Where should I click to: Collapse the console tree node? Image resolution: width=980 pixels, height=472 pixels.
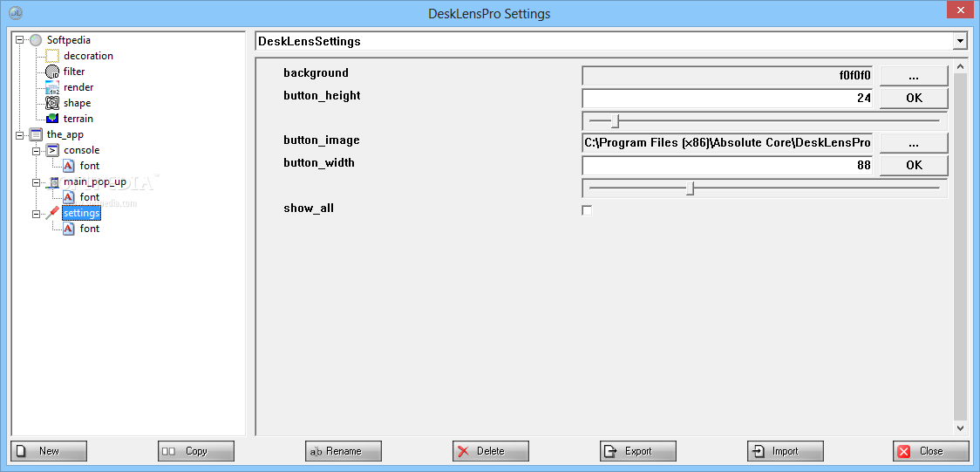37,150
